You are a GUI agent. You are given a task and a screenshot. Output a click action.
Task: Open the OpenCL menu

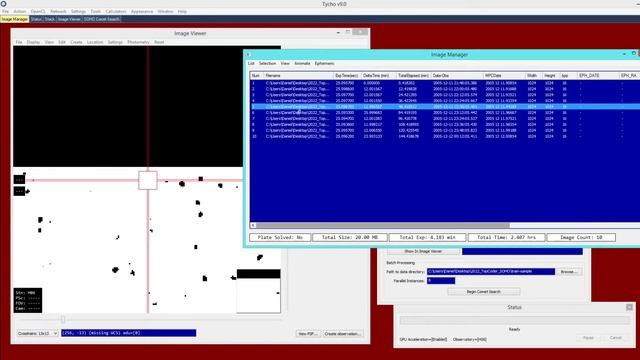click(38, 11)
